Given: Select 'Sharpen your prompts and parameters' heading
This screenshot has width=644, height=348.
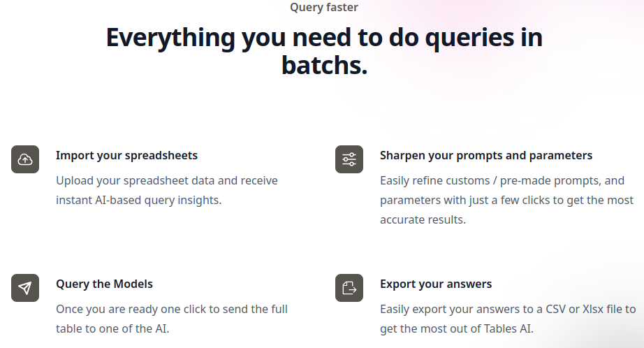Looking at the screenshot, I should (486, 156).
